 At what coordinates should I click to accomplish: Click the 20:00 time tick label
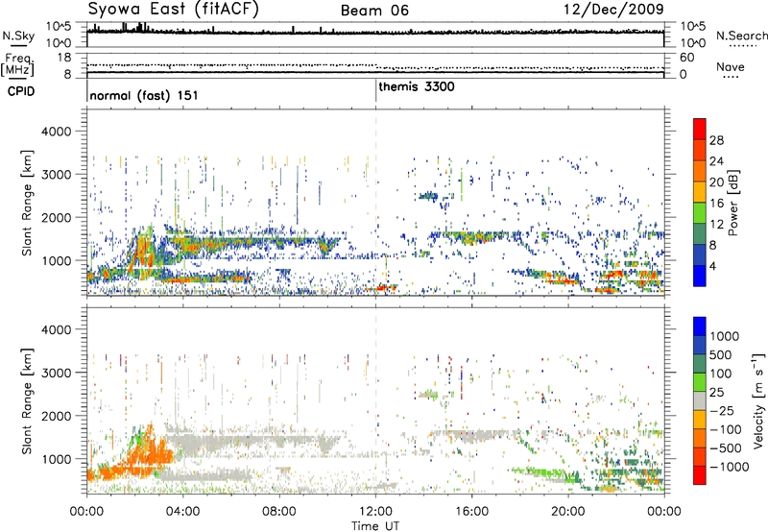tap(568, 512)
